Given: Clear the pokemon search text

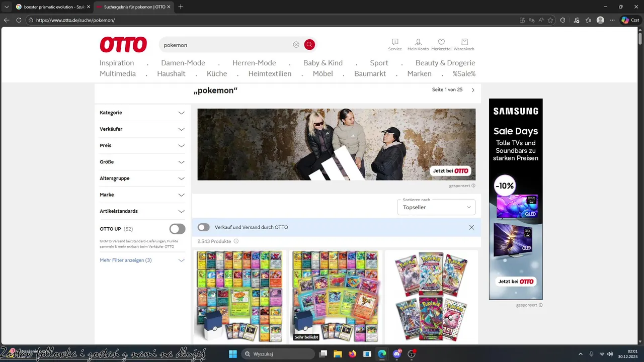Looking at the screenshot, I should pyautogui.click(x=296, y=45).
